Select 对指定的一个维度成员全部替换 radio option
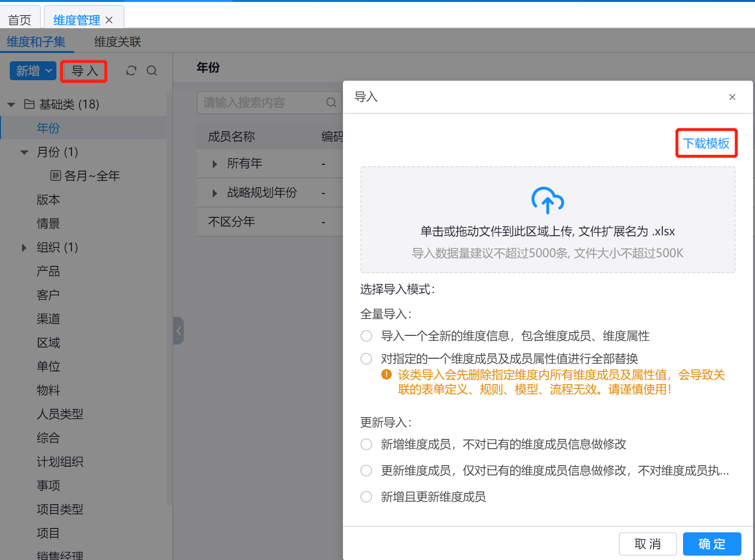 pyautogui.click(x=366, y=359)
